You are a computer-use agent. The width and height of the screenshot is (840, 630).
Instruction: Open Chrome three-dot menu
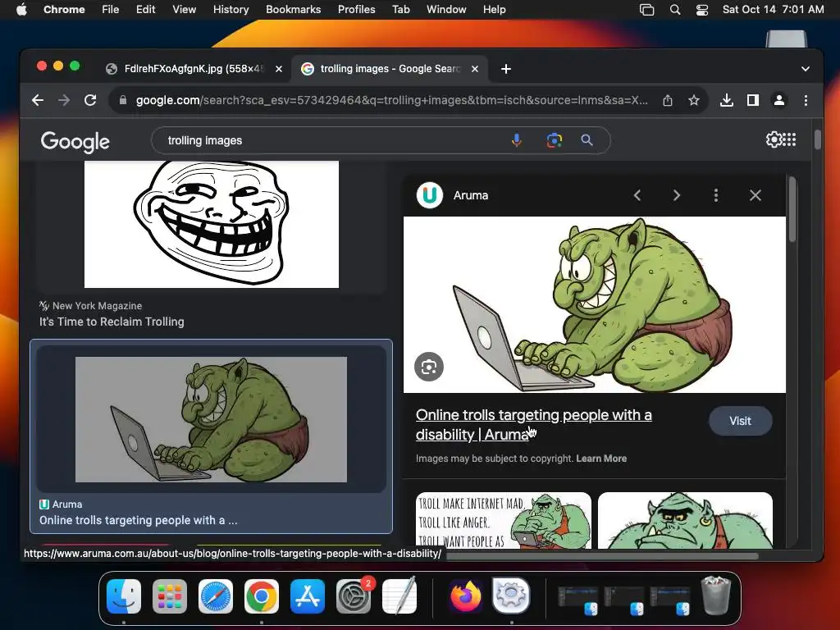[806, 100]
